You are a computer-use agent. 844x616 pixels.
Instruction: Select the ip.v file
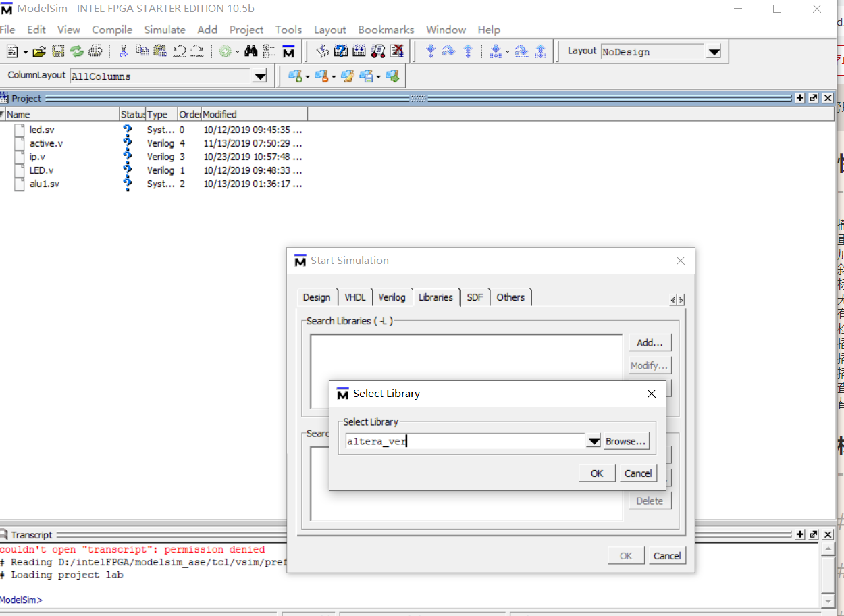pyautogui.click(x=38, y=157)
